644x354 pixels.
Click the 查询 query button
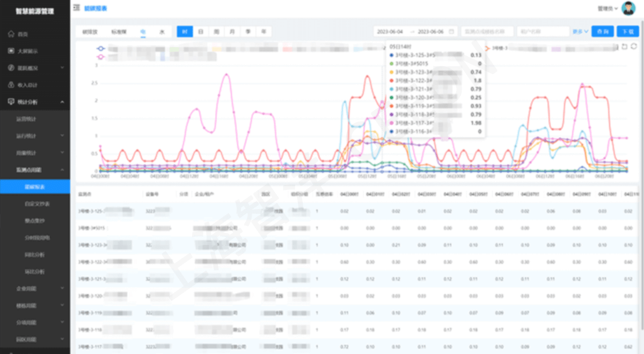click(602, 32)
